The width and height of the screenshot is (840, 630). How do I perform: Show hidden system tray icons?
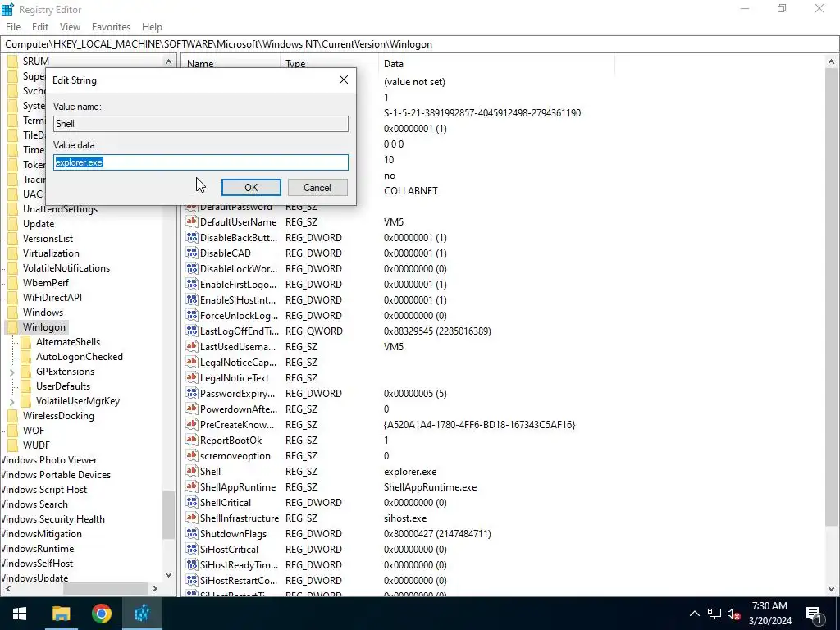pyautogui.click(x=694, y=614)
